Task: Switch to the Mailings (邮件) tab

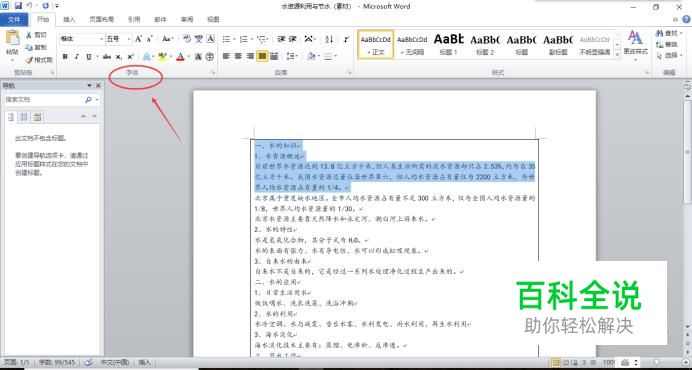Action: point(161,19)
